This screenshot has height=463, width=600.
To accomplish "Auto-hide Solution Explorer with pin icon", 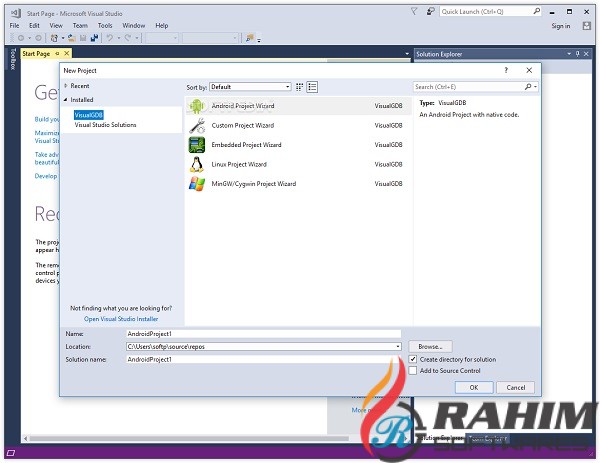I will [577, 54].
